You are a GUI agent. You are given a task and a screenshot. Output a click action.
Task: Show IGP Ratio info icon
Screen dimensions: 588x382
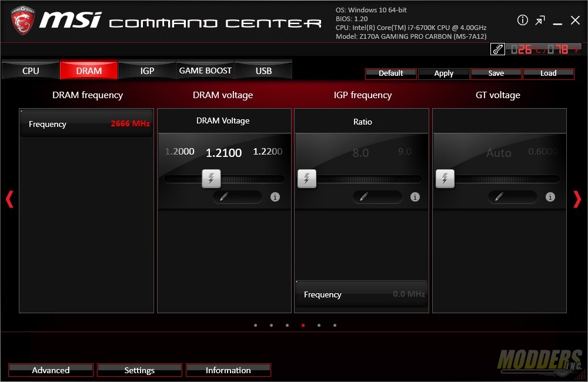pos(415,197)
